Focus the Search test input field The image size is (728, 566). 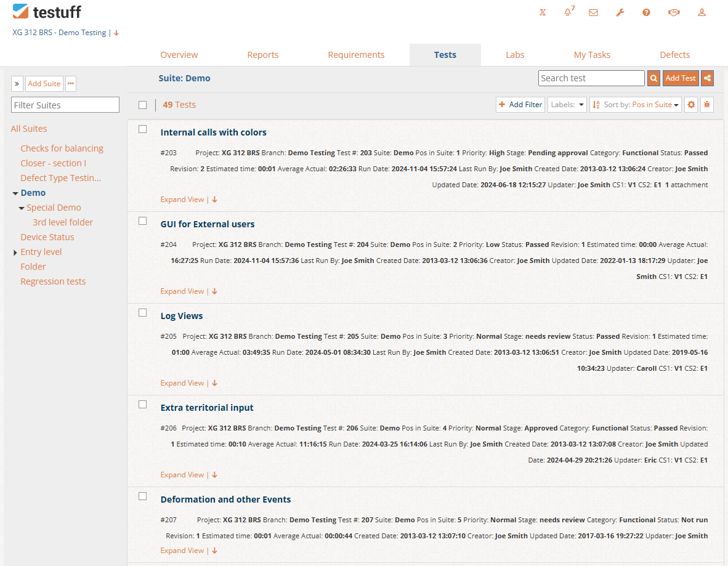591,78
